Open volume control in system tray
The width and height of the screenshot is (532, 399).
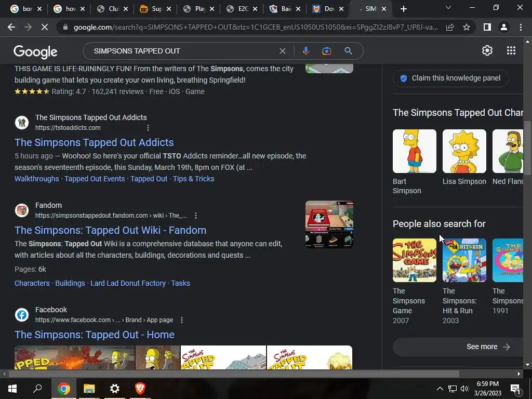(x=464, y=389)
